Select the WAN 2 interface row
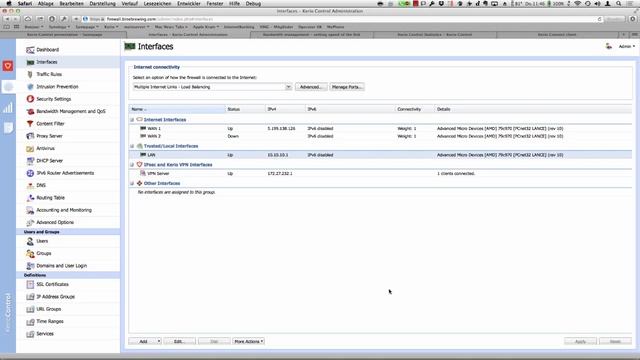This screenshot has height=360, width=640. (x=380, y=136)
